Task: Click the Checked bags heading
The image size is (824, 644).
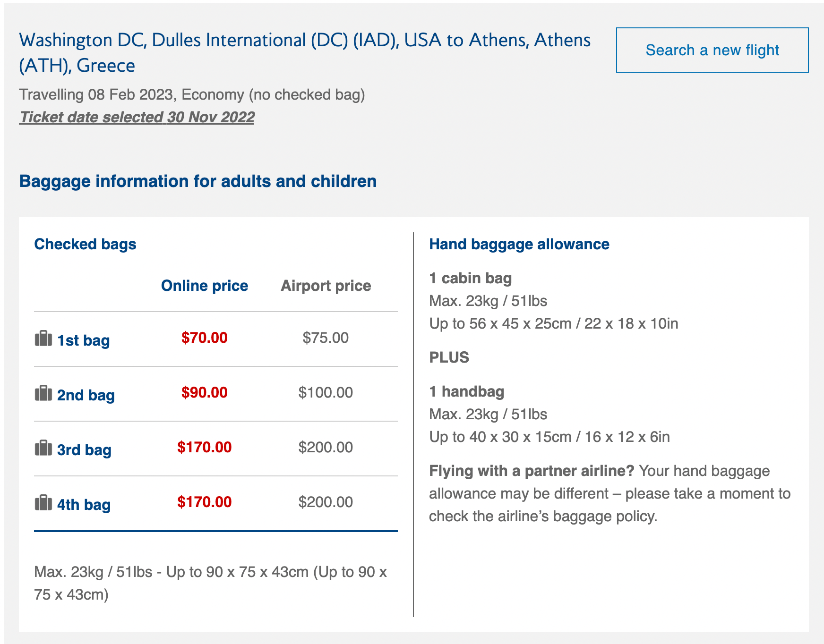Action: coord(85,245)
